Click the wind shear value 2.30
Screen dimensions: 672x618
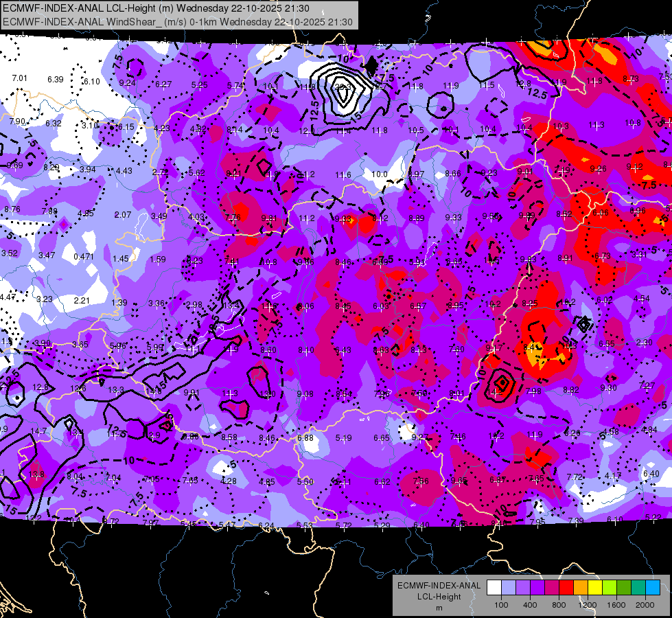644,342
